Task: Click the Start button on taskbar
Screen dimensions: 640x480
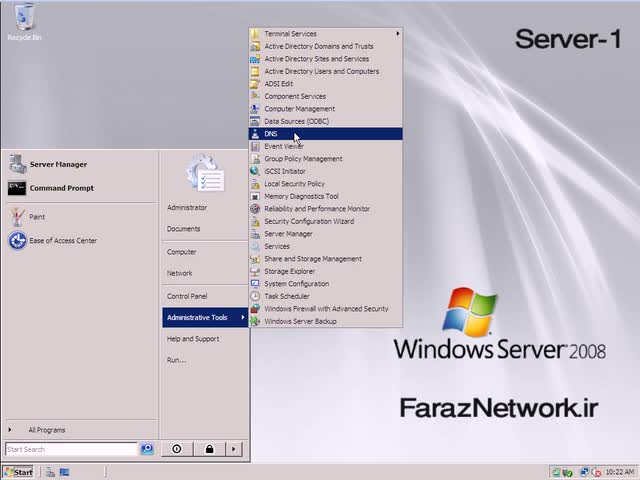Action: [x=18, y=472]
